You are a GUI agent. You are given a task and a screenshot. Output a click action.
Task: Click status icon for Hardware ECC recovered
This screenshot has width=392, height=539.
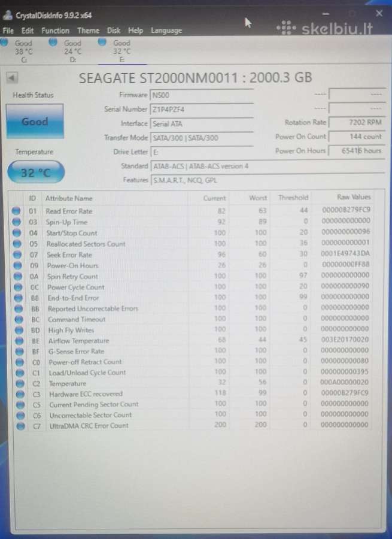coord(20,394)
